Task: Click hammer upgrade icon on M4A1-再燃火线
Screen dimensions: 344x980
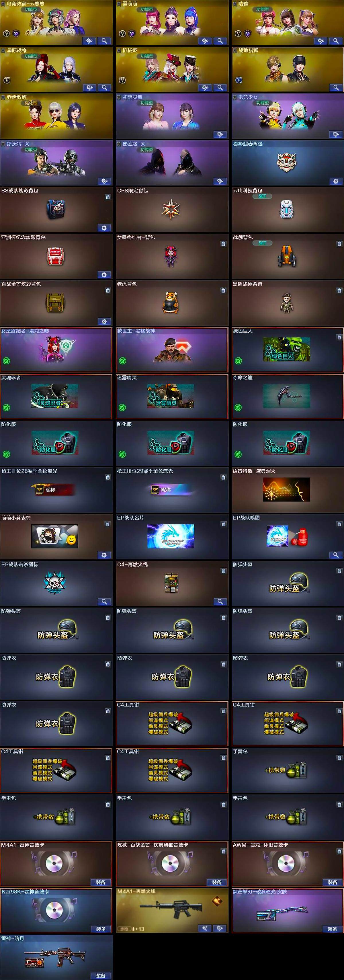Action: 205,928
